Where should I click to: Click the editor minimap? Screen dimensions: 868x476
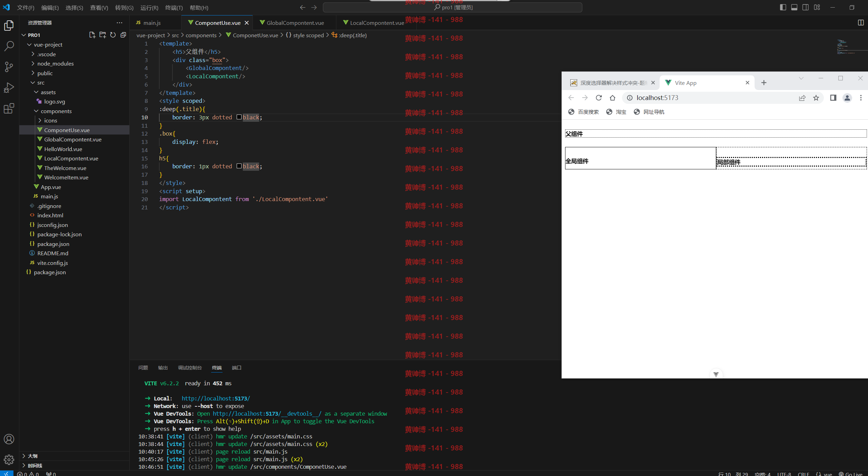852,47
